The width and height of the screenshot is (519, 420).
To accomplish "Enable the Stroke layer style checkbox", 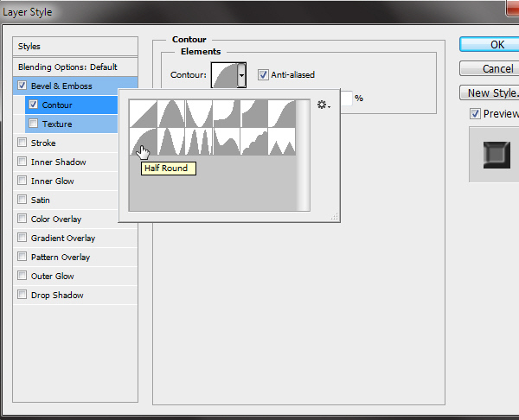I will point(22,143).
